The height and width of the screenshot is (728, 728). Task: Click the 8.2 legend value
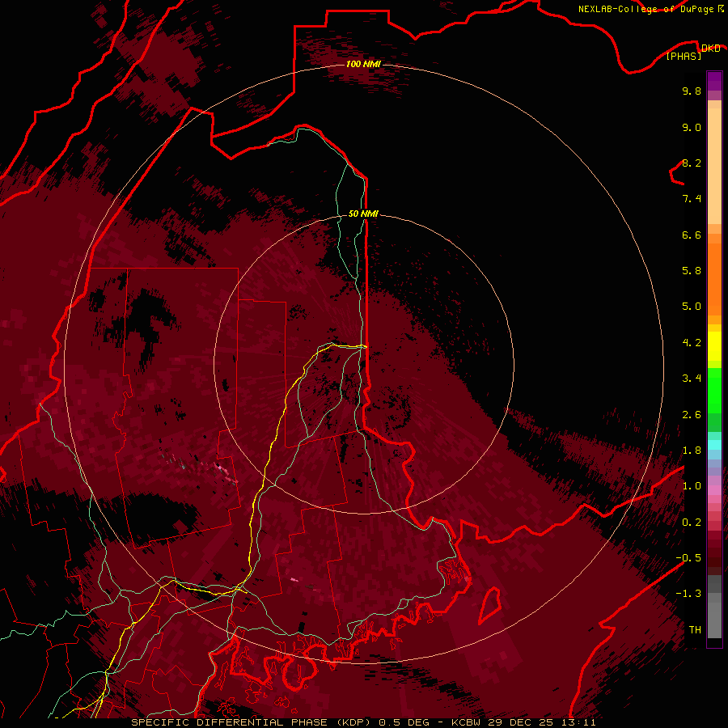click(x=692, y=163)
